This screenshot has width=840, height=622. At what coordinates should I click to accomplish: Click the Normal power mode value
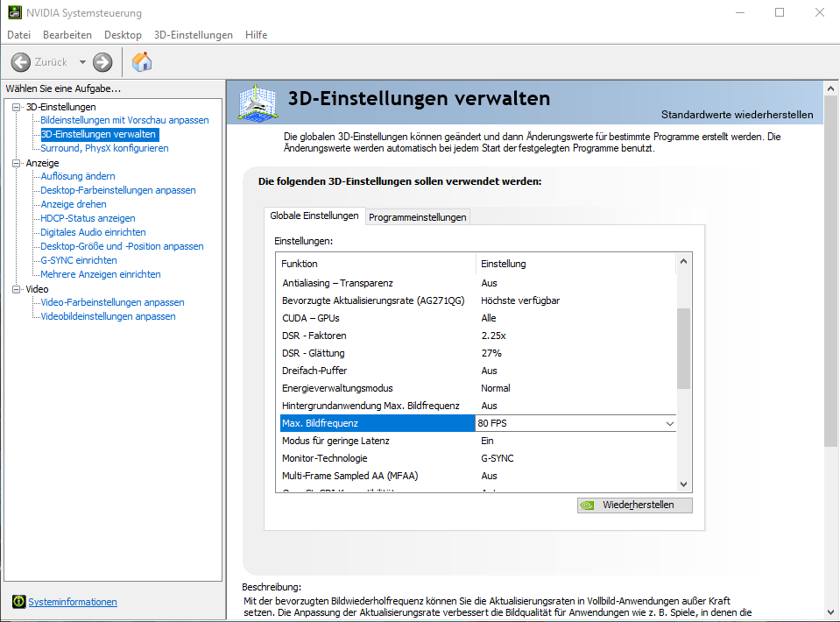pyautogui.click(x=496, y=388)
